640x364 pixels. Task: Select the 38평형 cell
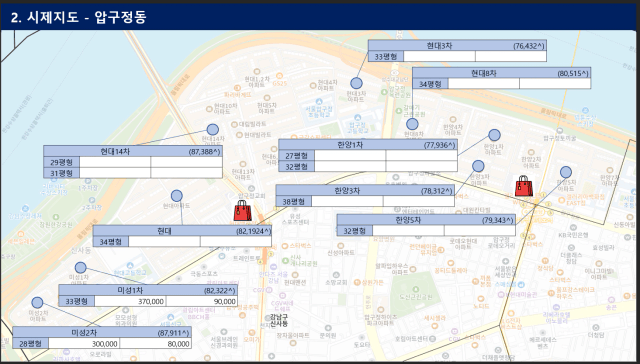click(x=293, y=201)
